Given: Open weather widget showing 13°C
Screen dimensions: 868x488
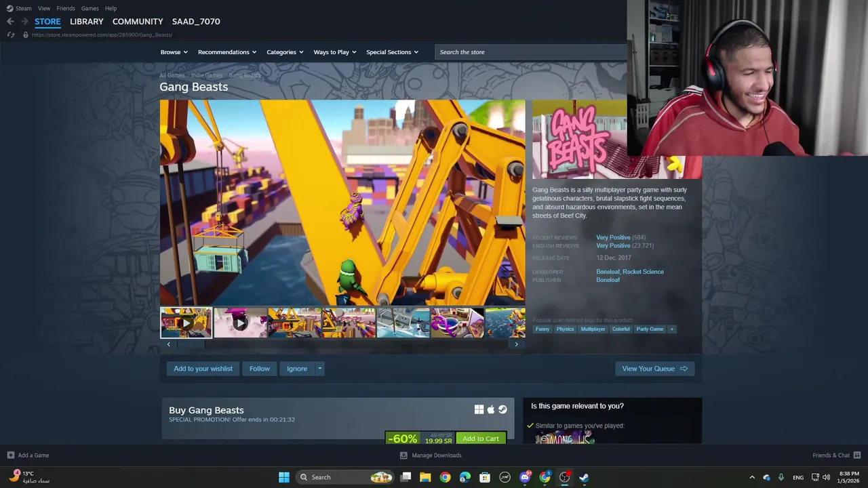Looking at the screenshot, I should click(29, 477).
